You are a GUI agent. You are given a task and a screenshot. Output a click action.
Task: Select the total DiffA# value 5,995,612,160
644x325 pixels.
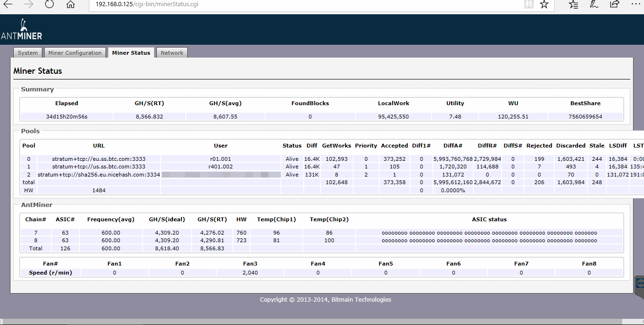coord(453,182)
